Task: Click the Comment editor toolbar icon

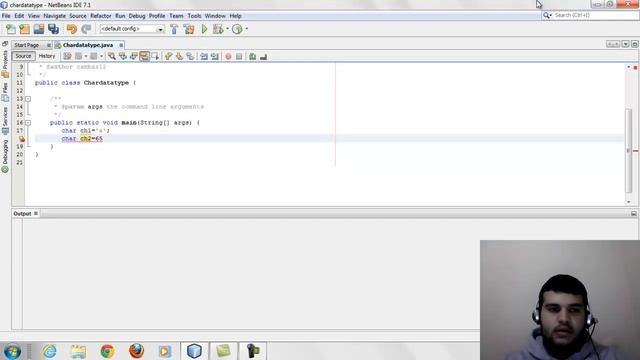Action: (x=252, y=56)
